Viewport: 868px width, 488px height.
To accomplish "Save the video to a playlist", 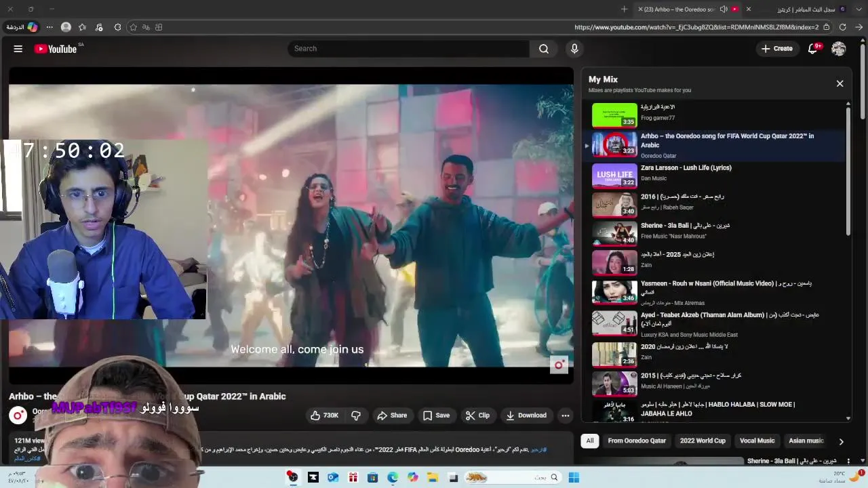I will click(436, 415).
